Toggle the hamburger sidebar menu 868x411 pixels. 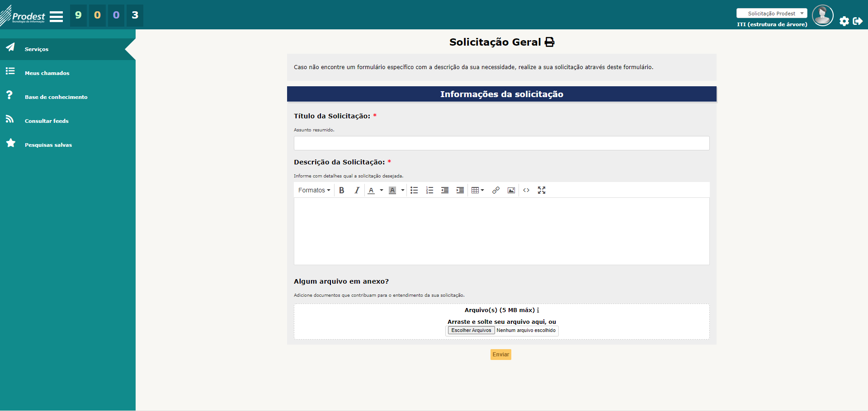click(56, 17)
